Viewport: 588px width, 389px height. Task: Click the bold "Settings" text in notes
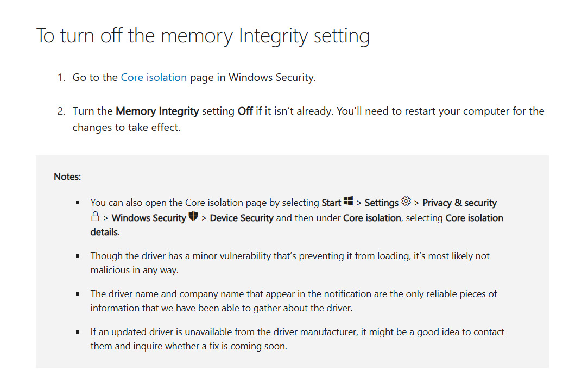click(x=381, y=203)
